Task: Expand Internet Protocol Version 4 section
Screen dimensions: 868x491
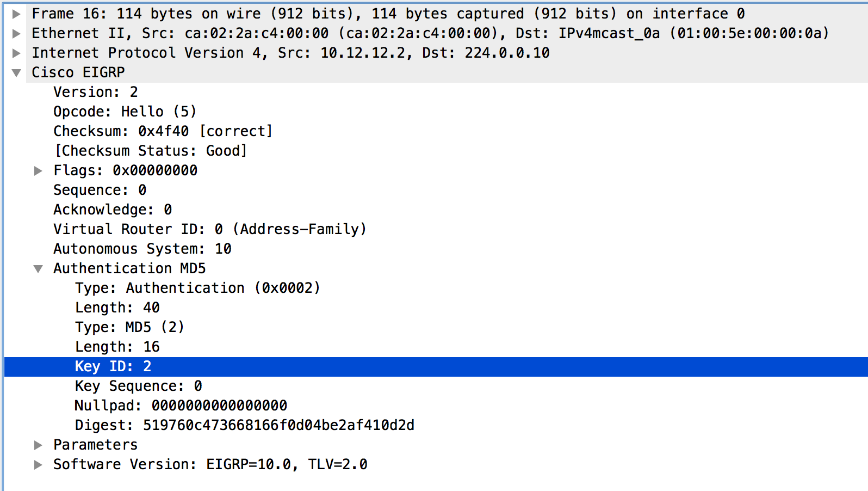Action: (16, 53)
